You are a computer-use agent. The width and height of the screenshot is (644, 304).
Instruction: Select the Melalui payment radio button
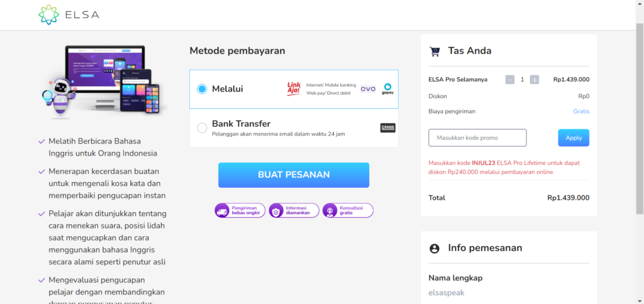coord(202,89)
